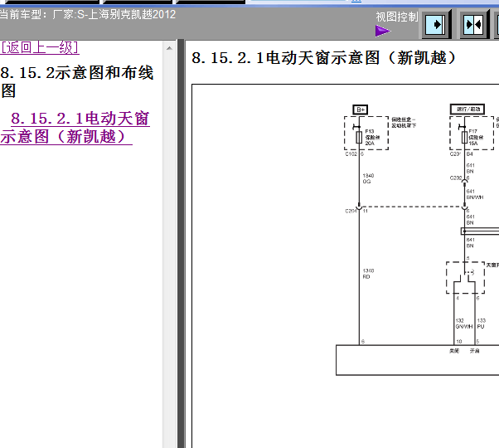Click the 当前车型 vehicle model label
Screen dimensions: 499x448
click(88, 14)
